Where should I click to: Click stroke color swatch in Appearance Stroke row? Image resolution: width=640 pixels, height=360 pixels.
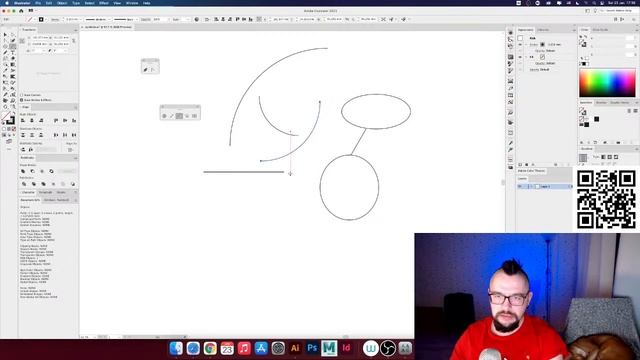tap(542, 44)
